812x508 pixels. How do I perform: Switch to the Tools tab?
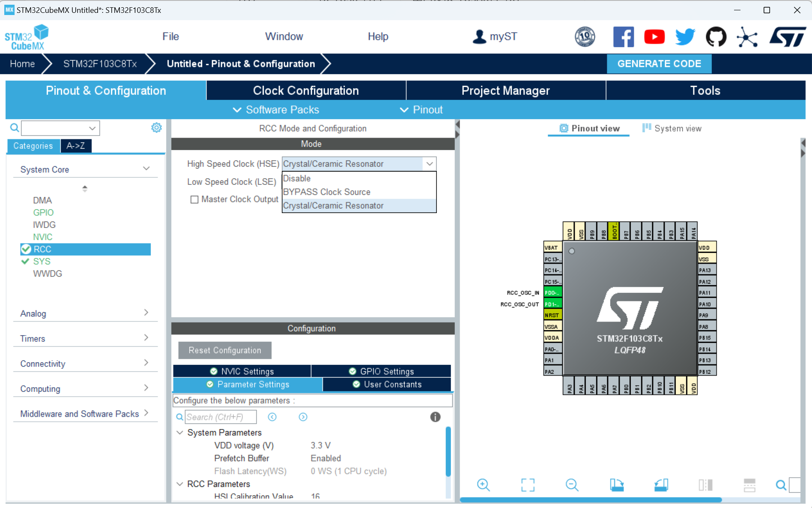coord(705,90)
